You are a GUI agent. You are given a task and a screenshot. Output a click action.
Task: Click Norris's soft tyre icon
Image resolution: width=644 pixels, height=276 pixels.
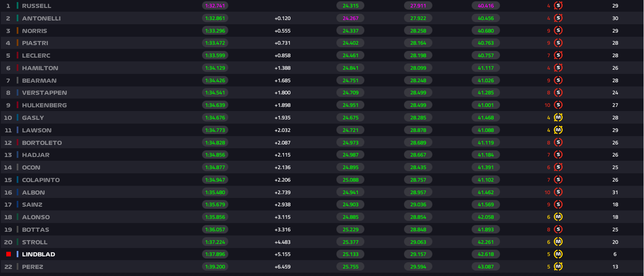pos(558,31)
